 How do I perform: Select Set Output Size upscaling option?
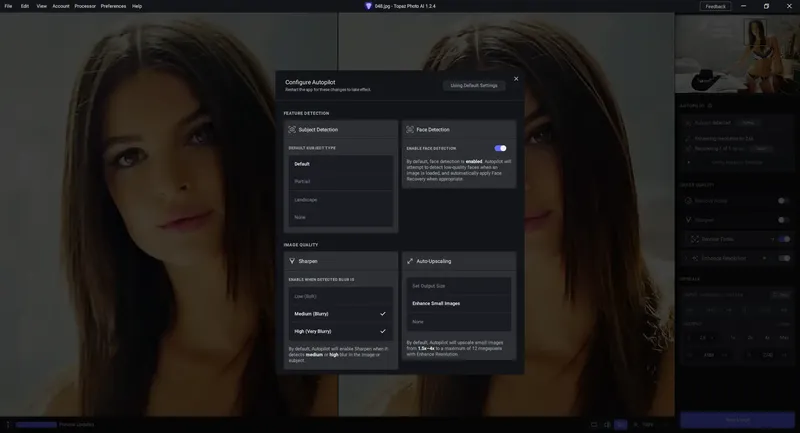click(x=458, y=286)
